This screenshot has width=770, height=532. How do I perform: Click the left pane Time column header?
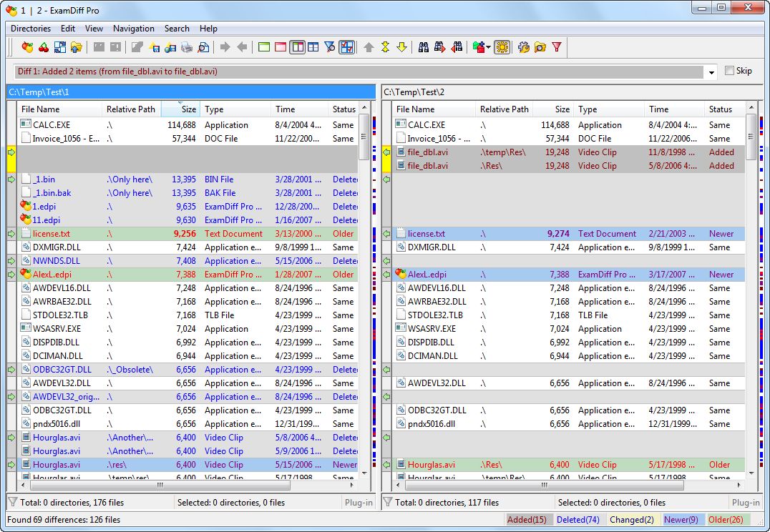pos(299,109)
